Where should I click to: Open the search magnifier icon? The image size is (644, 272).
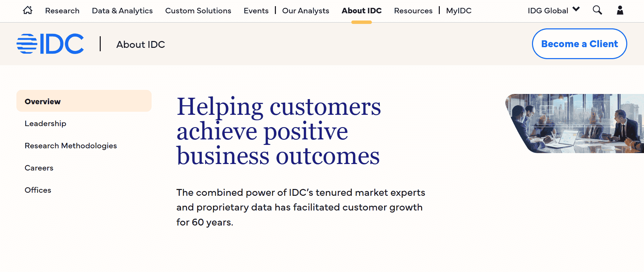597,10
